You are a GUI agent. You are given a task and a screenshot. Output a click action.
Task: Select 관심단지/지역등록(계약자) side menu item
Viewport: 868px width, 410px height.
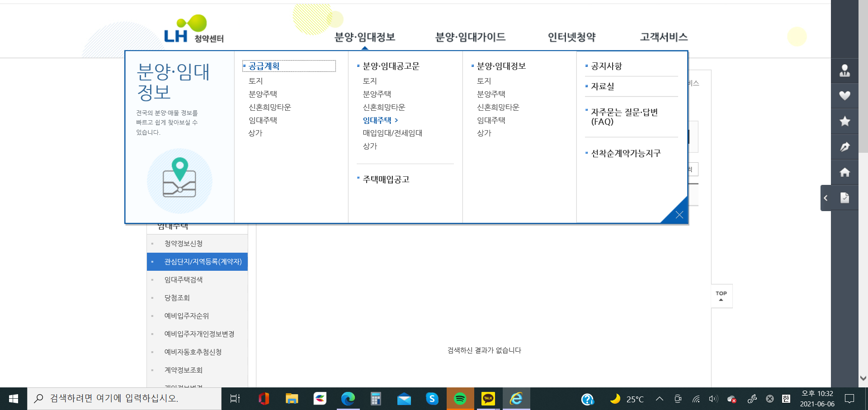pyautogui.click(x=197, y=262)
